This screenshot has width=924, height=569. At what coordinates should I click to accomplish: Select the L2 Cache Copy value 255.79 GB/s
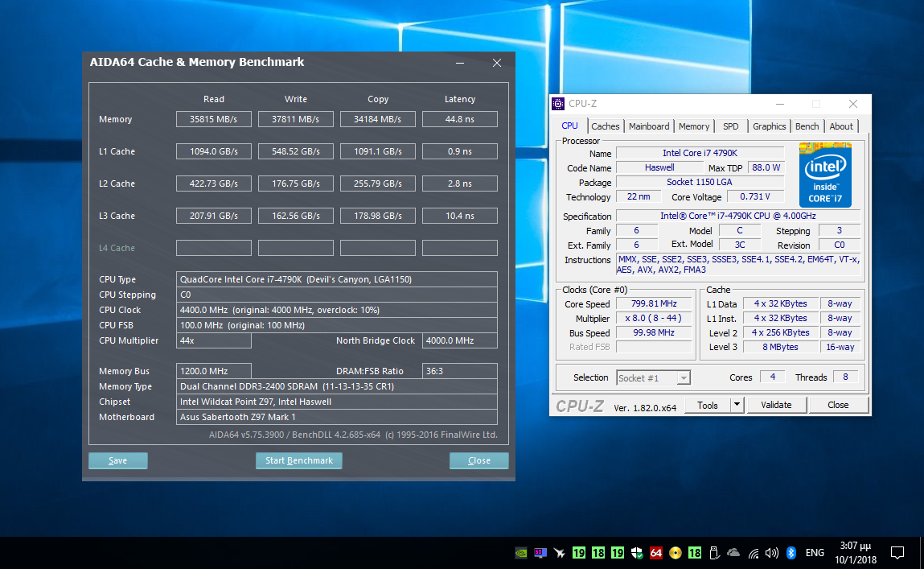pos(377,183)
